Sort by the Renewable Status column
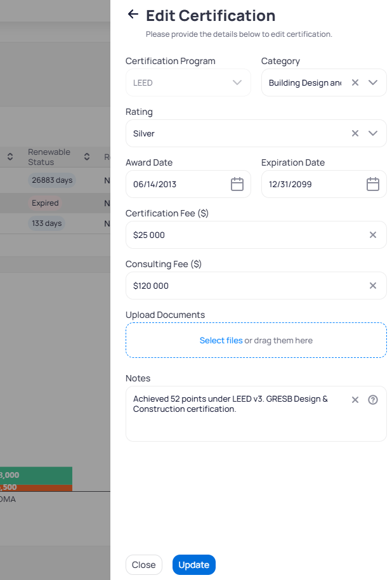This screenshot has height=580, width=392. pos(87,157)
